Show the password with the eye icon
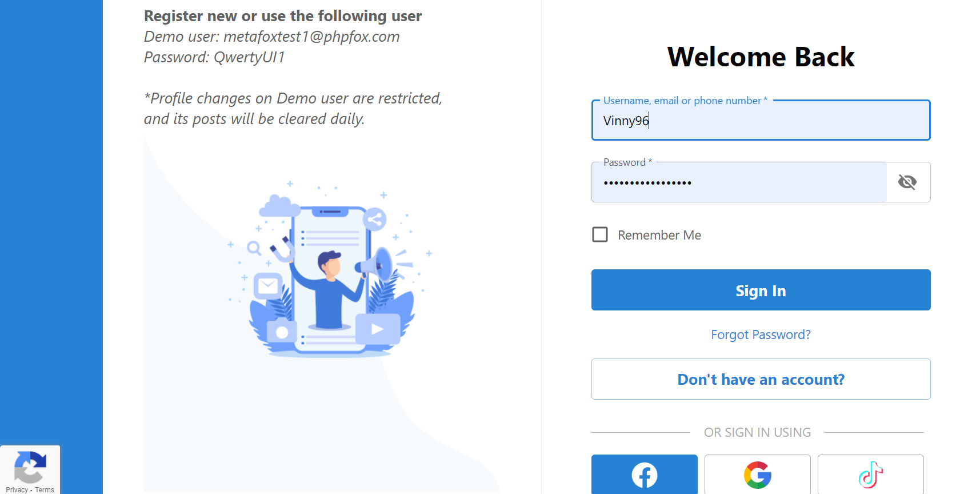The image size is (980, 494). [x=907, y=182]
